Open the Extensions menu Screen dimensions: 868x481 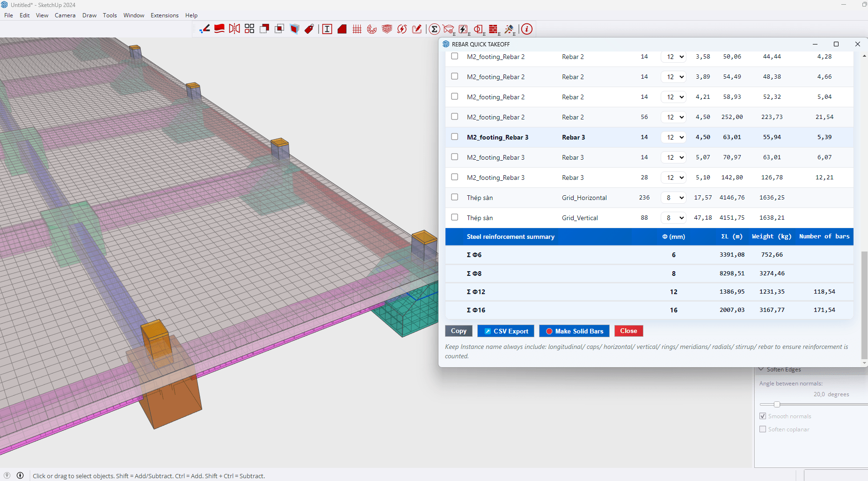click(x=165, y=15)
